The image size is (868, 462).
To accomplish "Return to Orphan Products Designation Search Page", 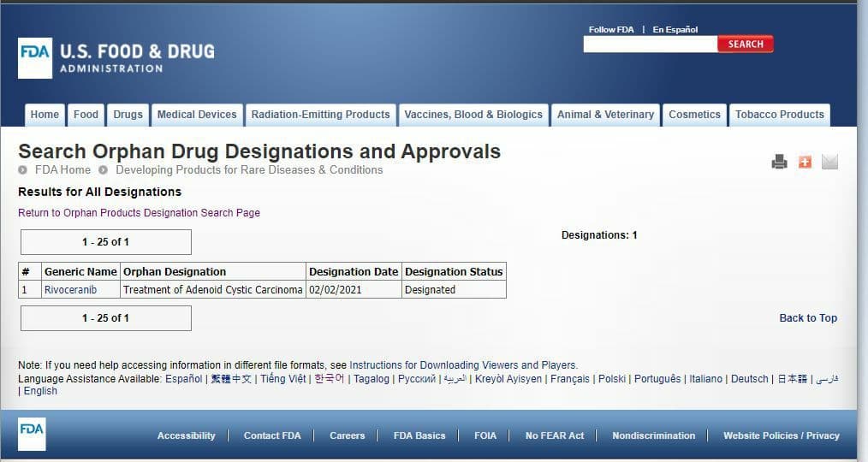I will [139, 213].
